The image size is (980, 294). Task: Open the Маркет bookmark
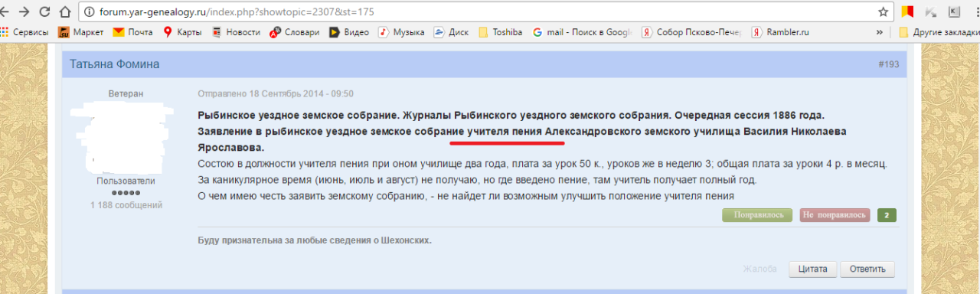tap(80, 32)
